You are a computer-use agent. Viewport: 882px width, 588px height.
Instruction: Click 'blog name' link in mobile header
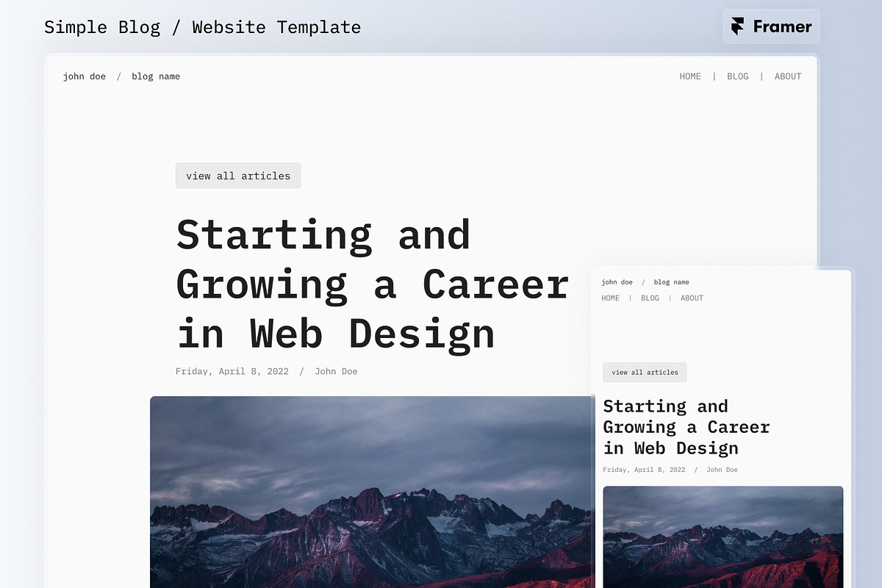[671, 282]
